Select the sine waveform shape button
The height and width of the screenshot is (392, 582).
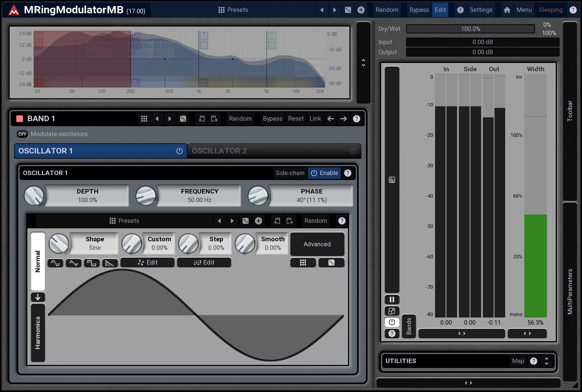pos(55,263)
